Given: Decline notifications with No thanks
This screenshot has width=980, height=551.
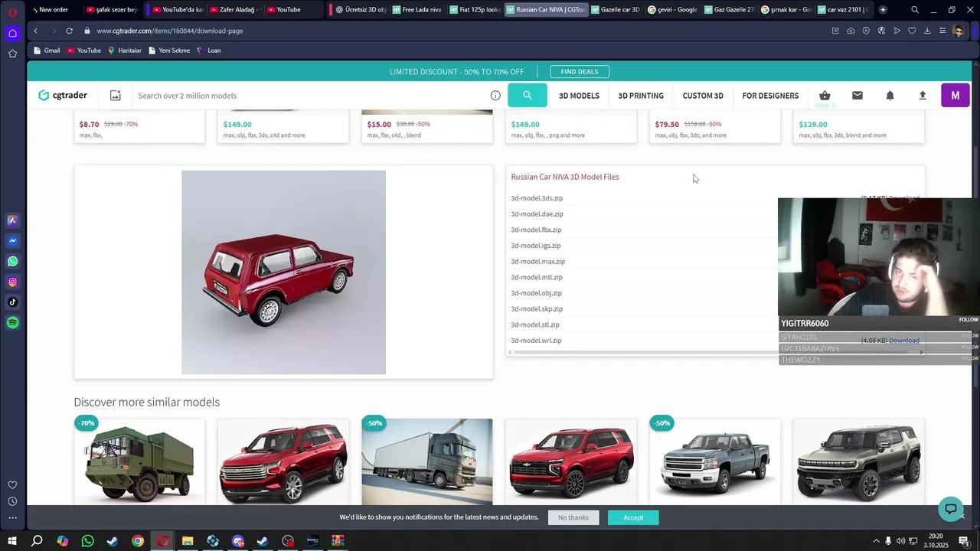Looking at the screenshot, I should [x=573, y=517].
